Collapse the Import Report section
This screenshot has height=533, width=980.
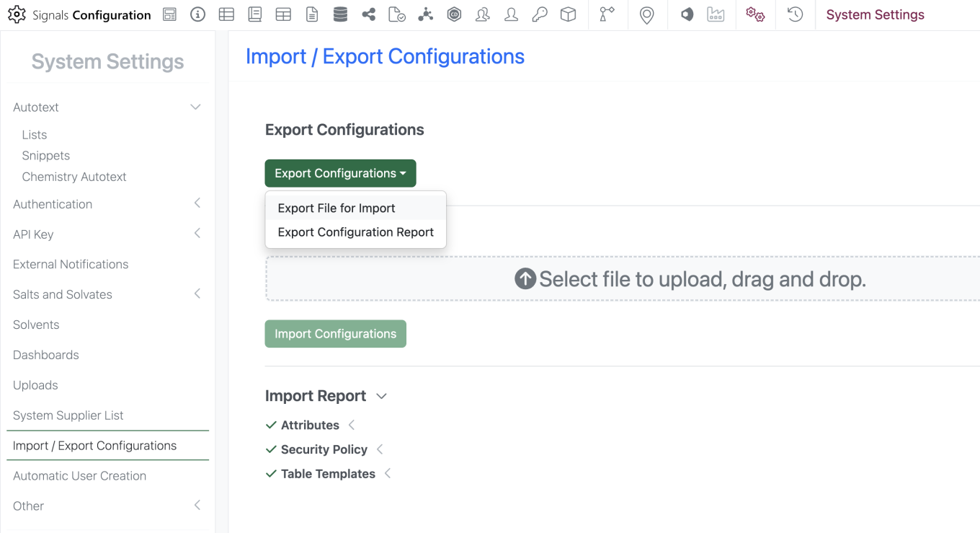(382, 396)
